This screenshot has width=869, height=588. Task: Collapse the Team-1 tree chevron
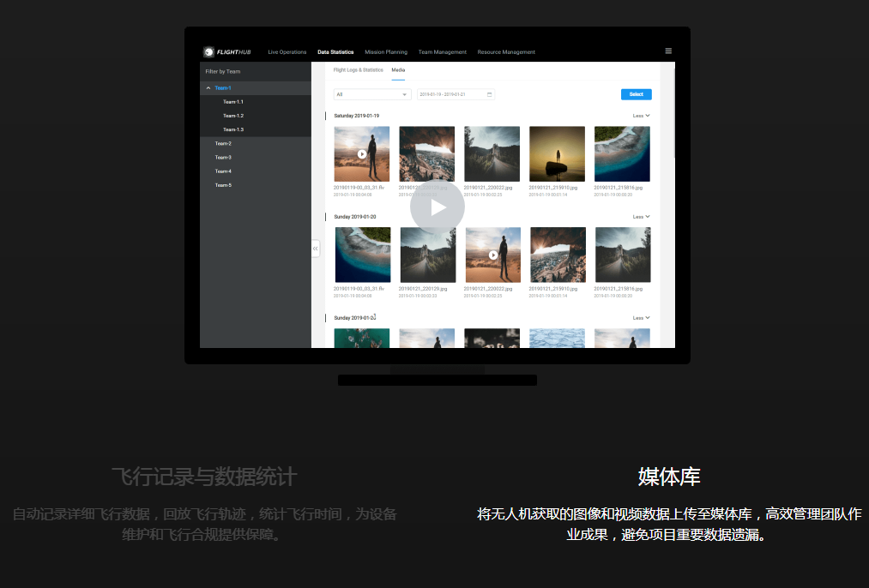tap(208, 88)
